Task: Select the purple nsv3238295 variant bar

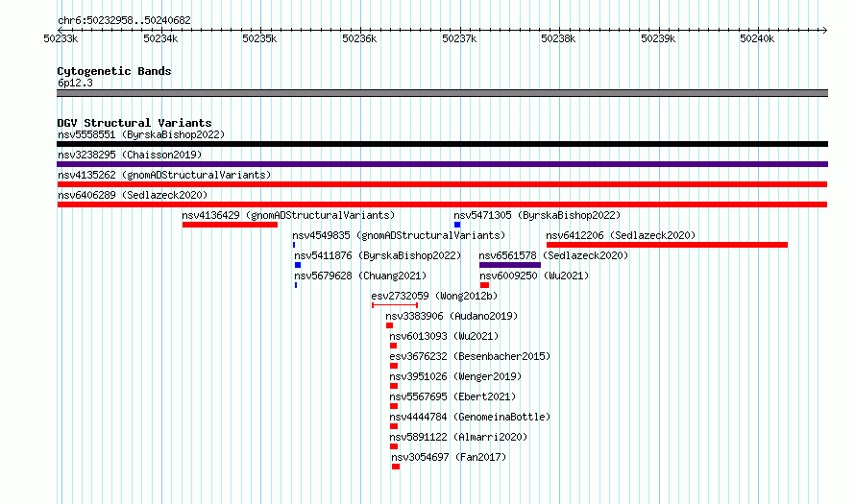Action: pos(442,164)
